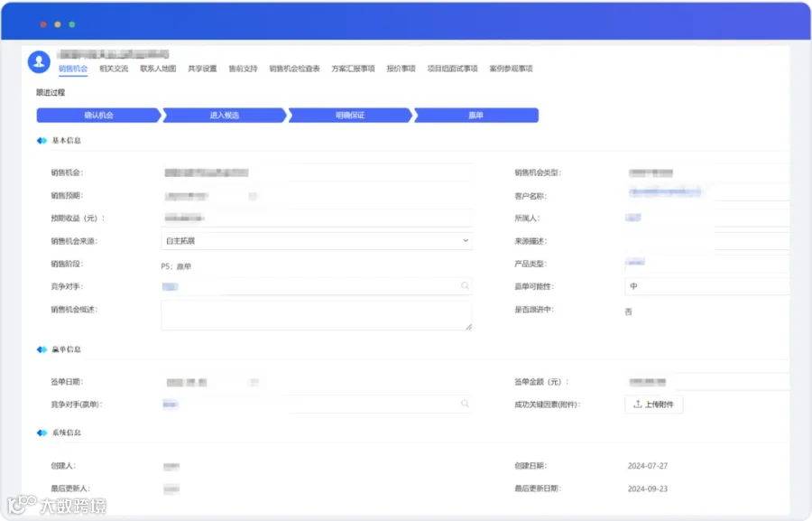The height and width of the screenshot is (521, 812).
Task: Click the green window dot
Action: (x=72, y=24)
